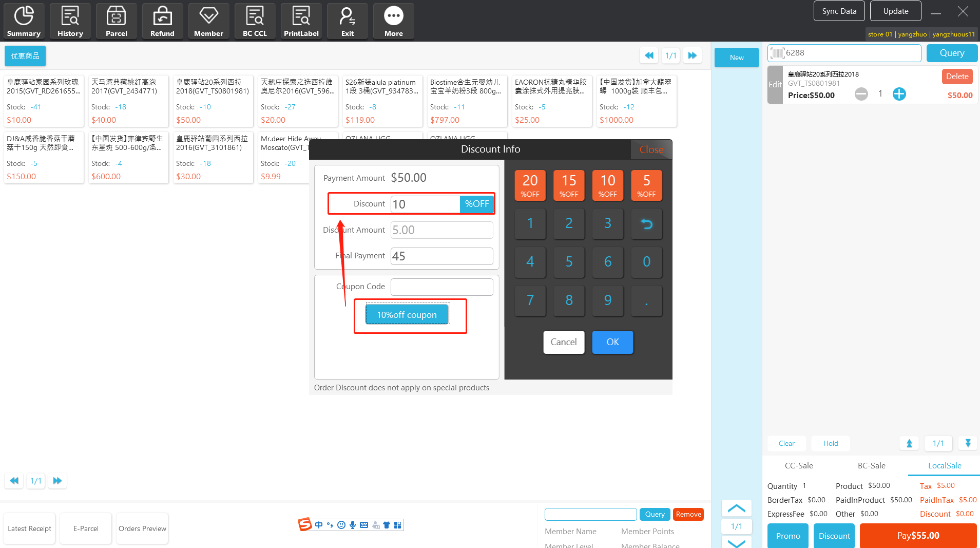
Task: Collapse panel with the up chevron arrow
Action: tap(736, 508)
